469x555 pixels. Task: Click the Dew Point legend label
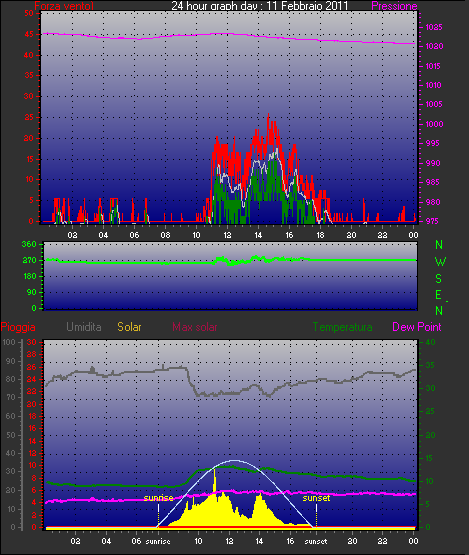point(417,327)
